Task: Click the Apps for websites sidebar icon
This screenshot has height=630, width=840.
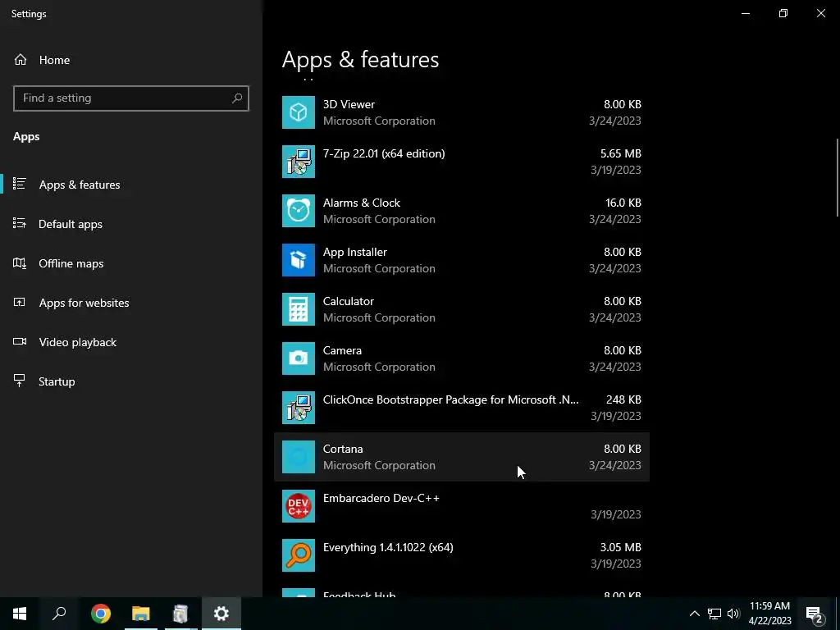Action: (x=20, y=302)
